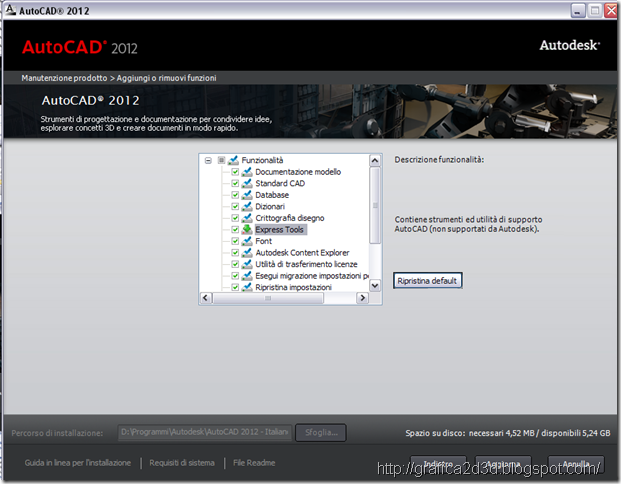Open the File Readme link

tap(254, 463)
